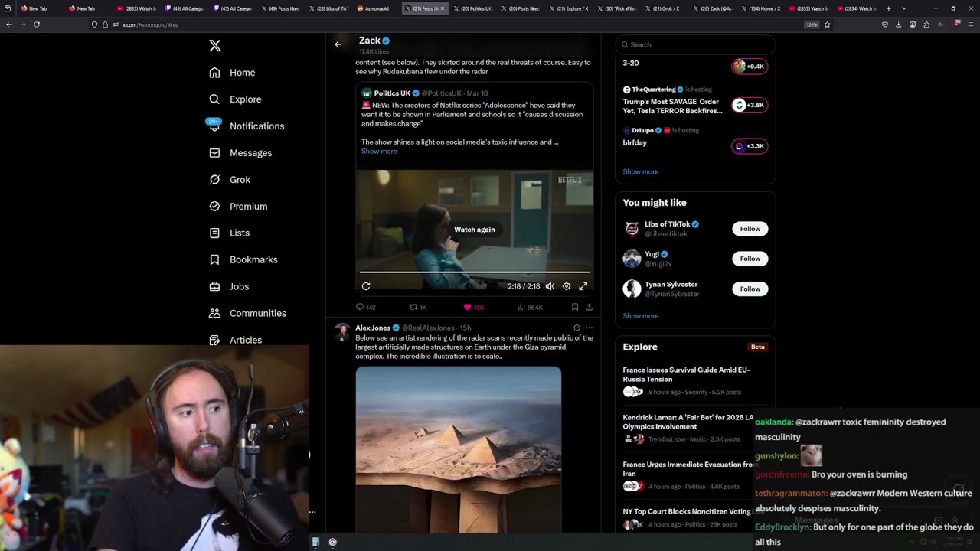
Task: Join the +9.4K listeners space
Action: 750,67
